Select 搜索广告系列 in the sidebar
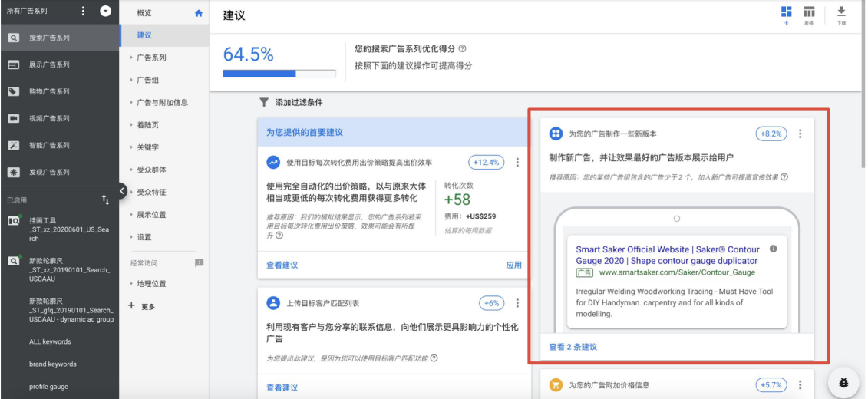Viewport: 868px width, 399px height. point(59,38)
